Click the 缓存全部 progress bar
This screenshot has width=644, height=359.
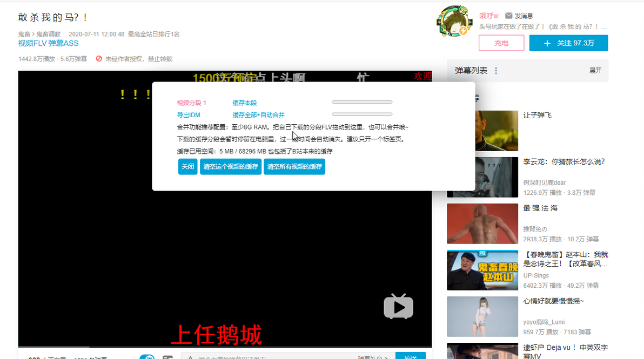click(x=362, y=114)
